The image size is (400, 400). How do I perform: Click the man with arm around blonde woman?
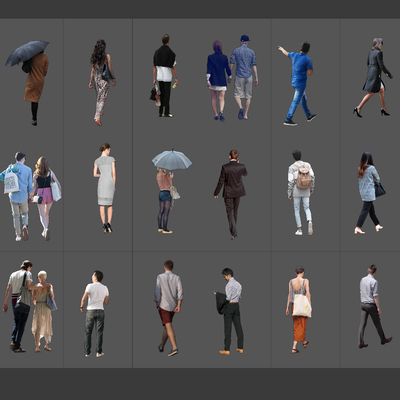[x=19, y=306]
